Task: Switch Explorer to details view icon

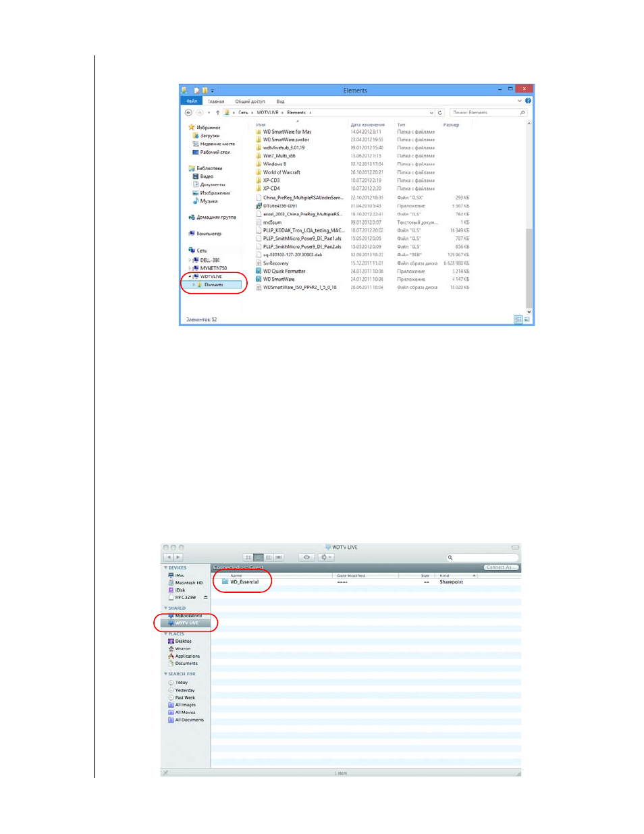Action: 518,319
